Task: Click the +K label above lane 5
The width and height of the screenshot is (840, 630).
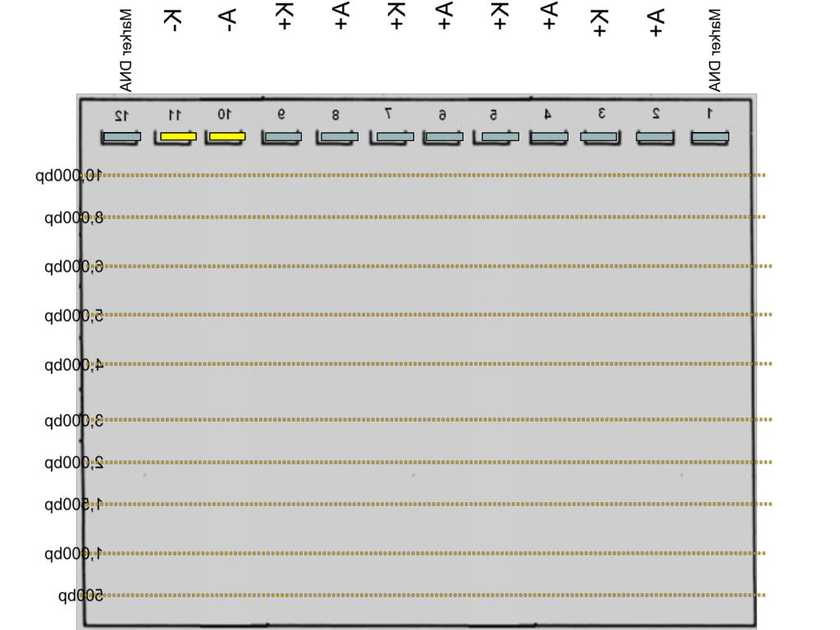Action: 498,16
